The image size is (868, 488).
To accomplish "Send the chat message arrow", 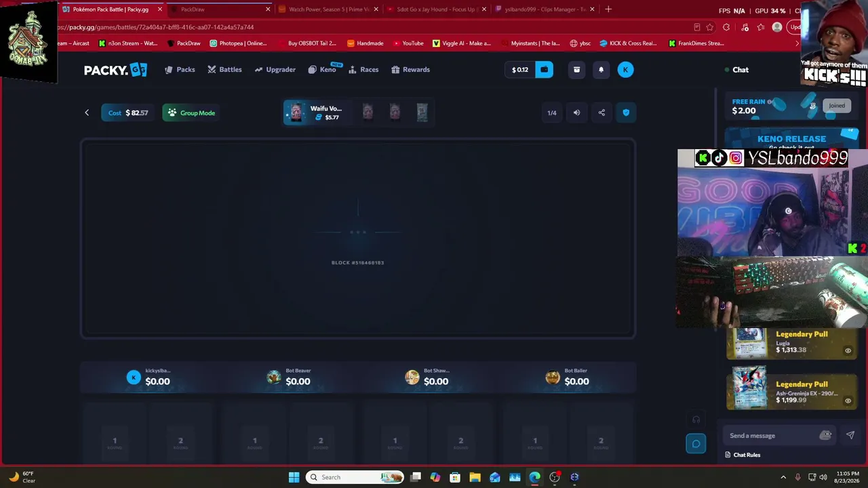I will coord(850,436).
